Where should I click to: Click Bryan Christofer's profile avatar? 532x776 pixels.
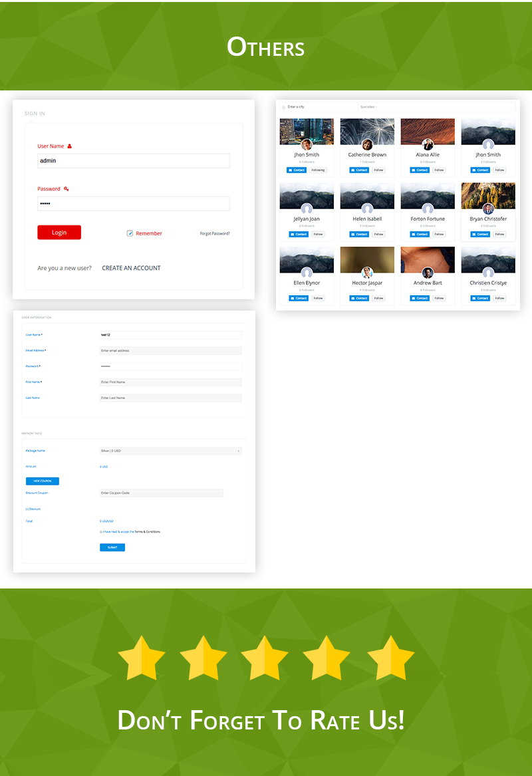pyautogui.click(x=488, y=209)
